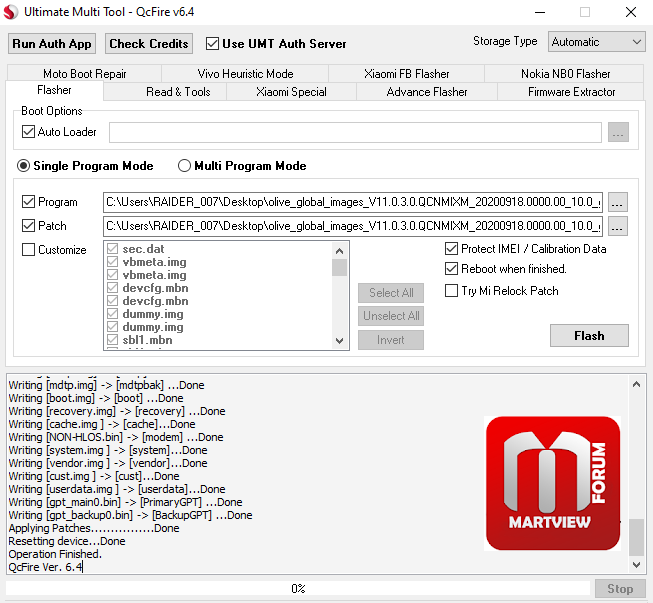Screen dimensions: 653x603
Task: Toggle Reboot when finished option
Action: pos(451,269)
